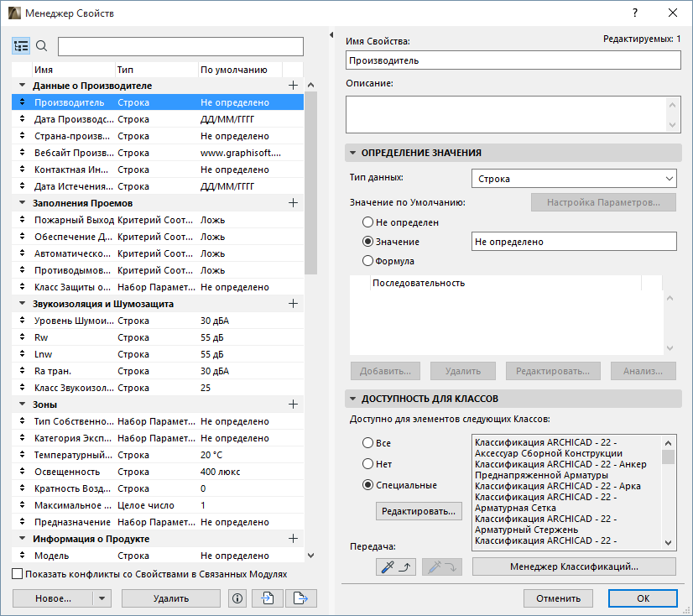Viewport: 693px width, 616px height.
Task: Select the Ra тран. property row
Action: [x=158, y=371]
